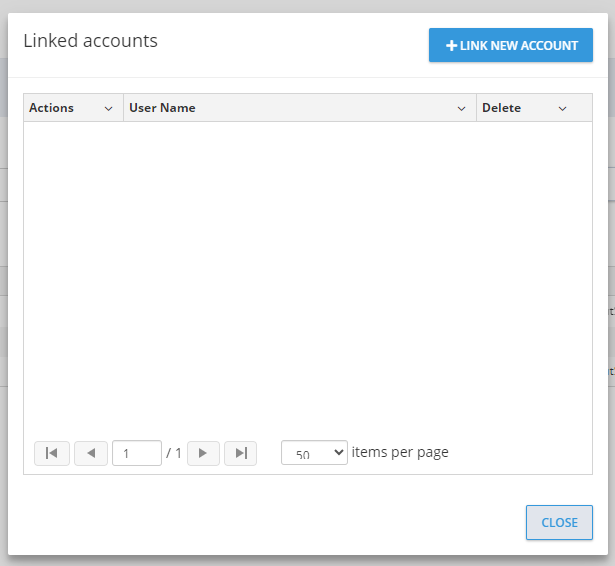Image resolution: width=615 pixels, height=566 pixels.
Task: Click the Linked accounts dialog title
Action: coord(90,41)
